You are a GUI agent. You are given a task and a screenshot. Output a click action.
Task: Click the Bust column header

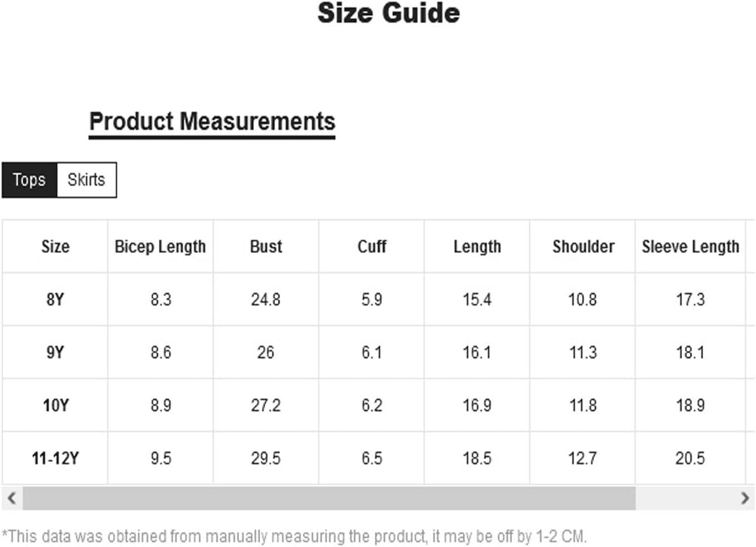(266, 246)
